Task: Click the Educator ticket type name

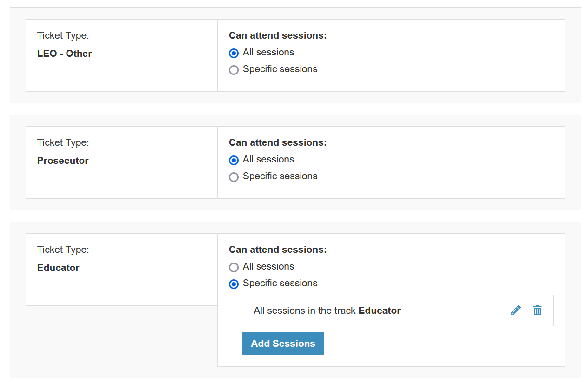Action: [58, 268]
